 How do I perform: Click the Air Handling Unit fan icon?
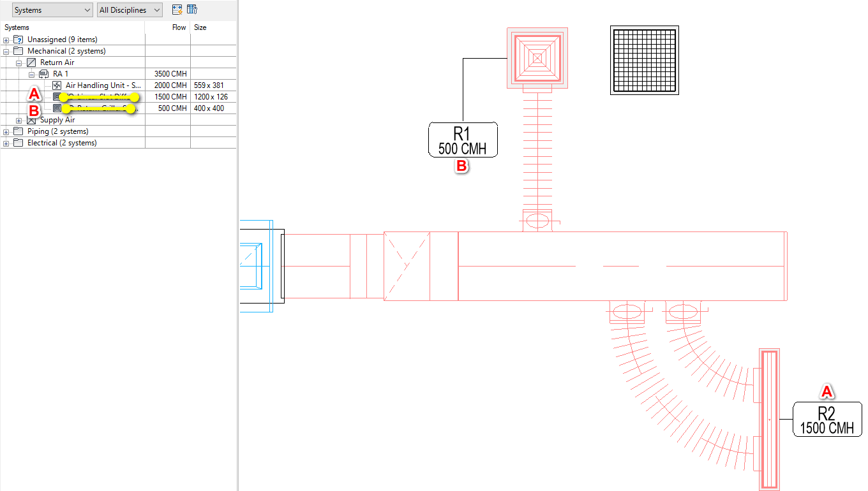click(57, 85)
